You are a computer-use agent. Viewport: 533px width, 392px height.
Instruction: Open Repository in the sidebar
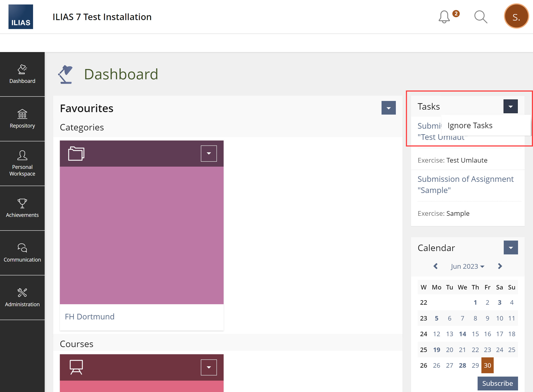(x=22, y=119)
